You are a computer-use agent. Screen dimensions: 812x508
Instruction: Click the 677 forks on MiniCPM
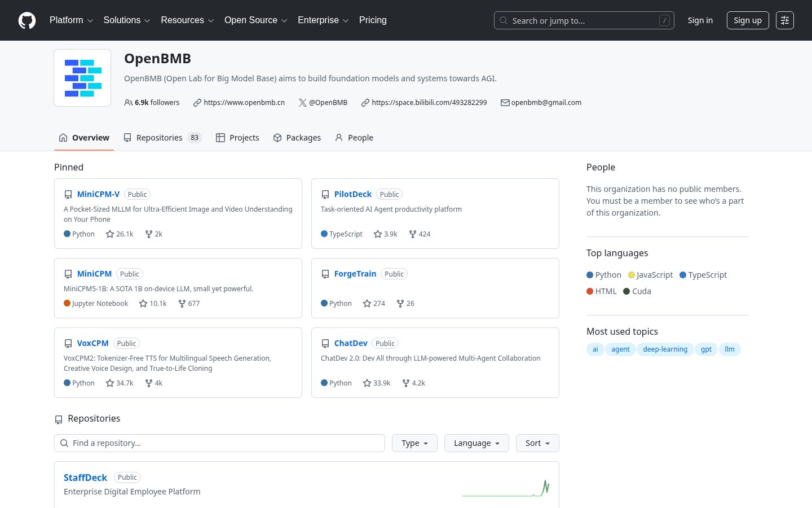(x=189, y=303)
